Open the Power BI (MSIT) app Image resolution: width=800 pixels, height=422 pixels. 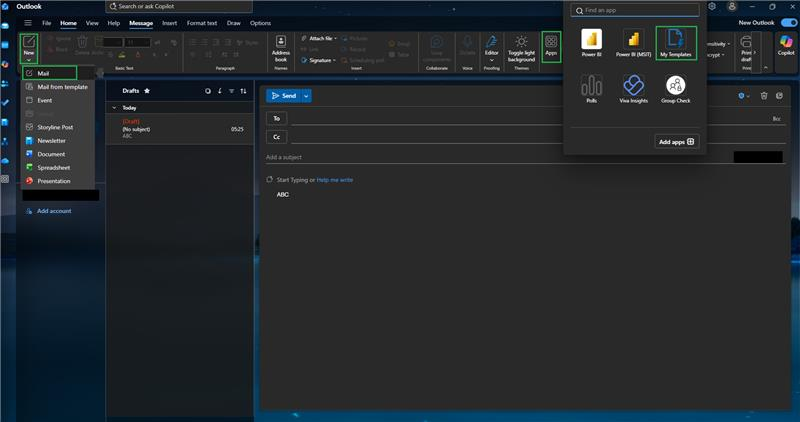[633, 43]
